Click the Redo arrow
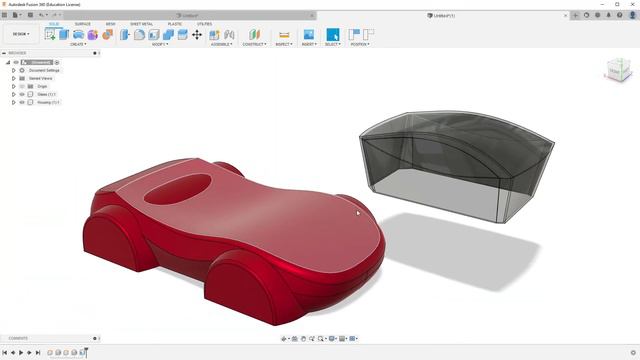The height and width of the screenshot is (360, 640). click(x=54, y=15)
